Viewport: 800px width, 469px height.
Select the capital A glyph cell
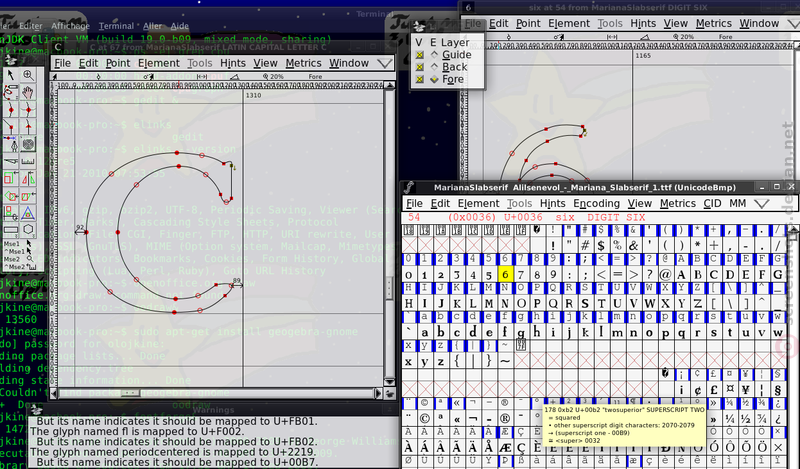pos(681,275)
